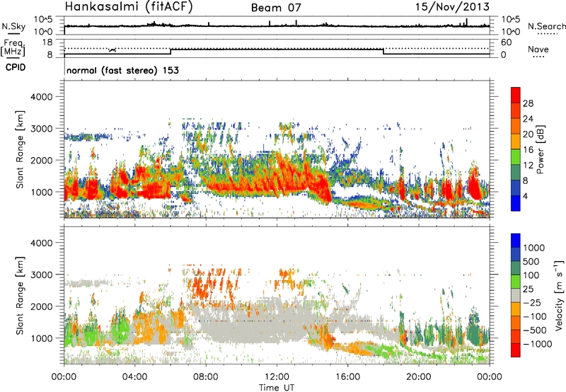Pick the light green 25–100 Velocity swatch

516,282
